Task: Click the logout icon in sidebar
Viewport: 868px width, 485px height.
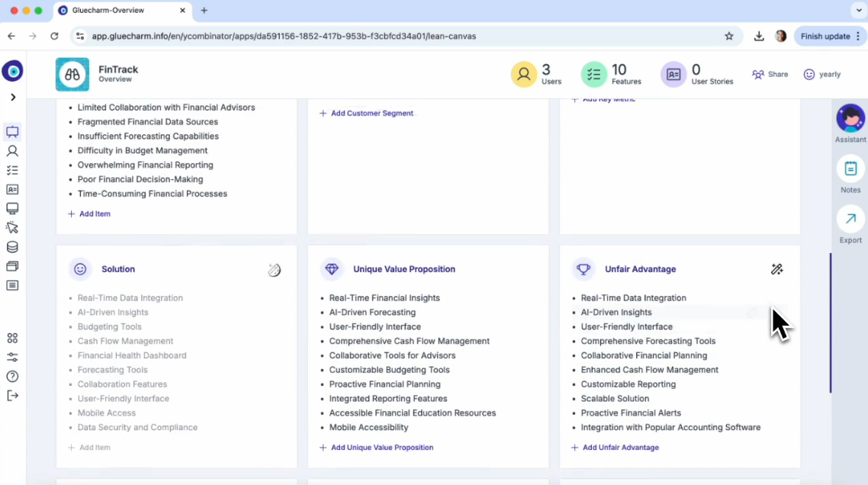Action: (x=12, y=396)
